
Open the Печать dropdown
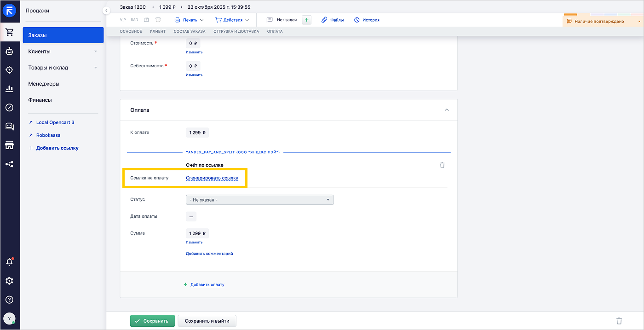(189, 20)
